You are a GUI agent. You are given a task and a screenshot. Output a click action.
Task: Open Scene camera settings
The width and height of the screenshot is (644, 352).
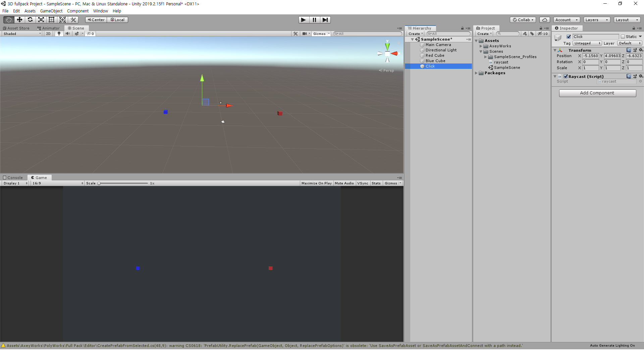(306, 34)
